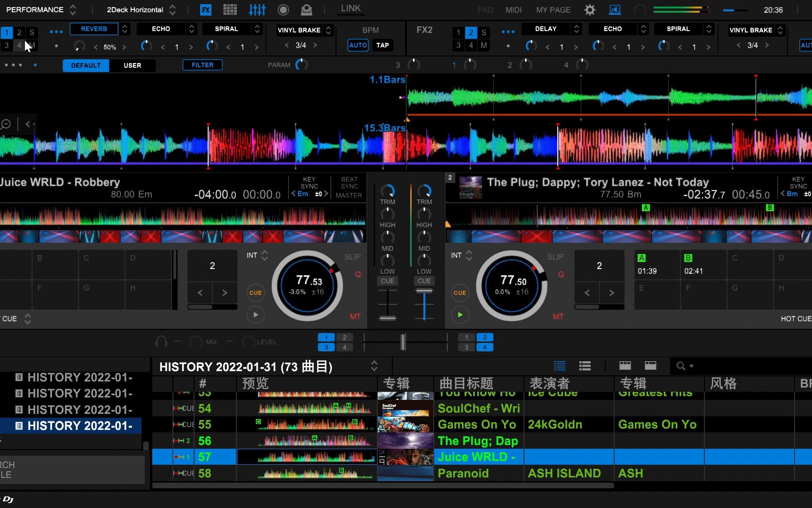Click Not Today album artwork on deck 2
Viewport: 812px width, 508px height.
[471, 187]
